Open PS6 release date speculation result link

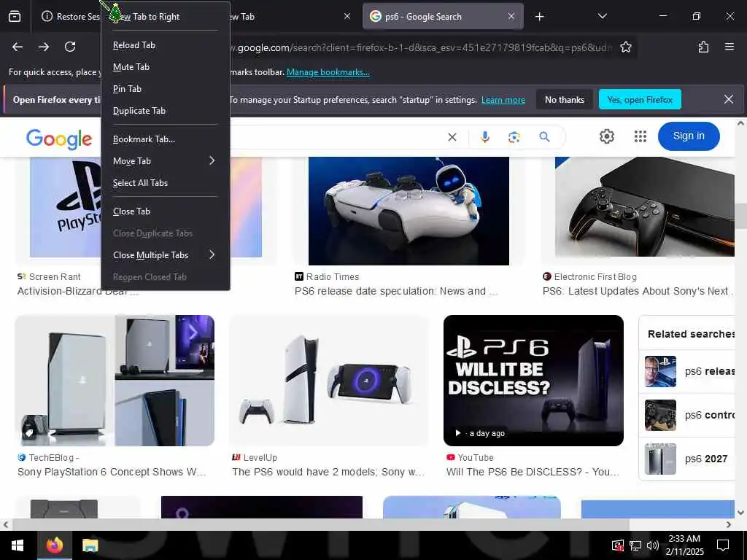pyautogui.click(x=396, y=291)
